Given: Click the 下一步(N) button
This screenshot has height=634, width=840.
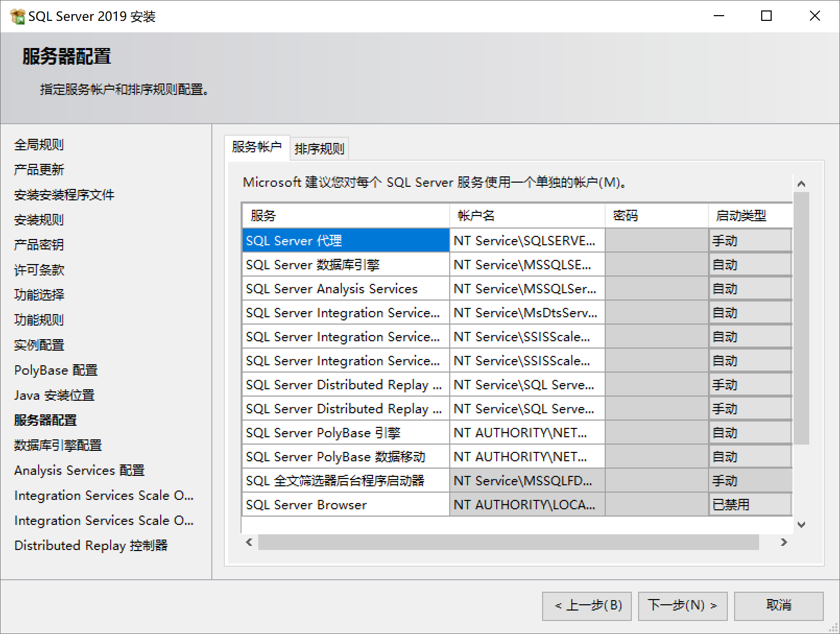Looking at the screenshot, I should click(x=682, y=605).
